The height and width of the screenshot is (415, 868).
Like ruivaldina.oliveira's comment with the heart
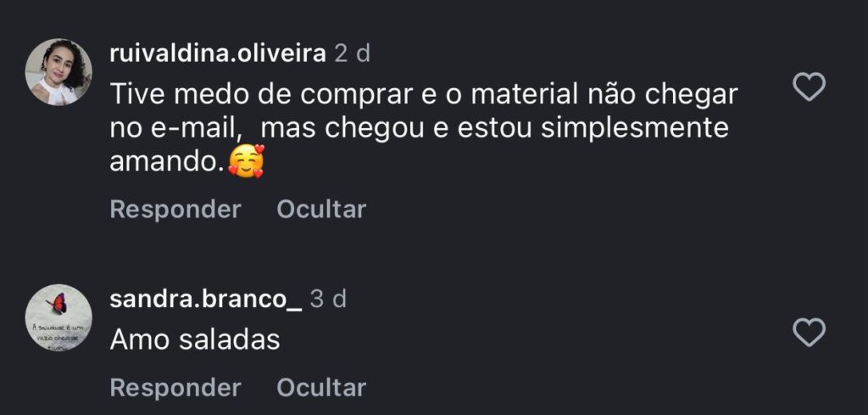click(x=809, y=87)
